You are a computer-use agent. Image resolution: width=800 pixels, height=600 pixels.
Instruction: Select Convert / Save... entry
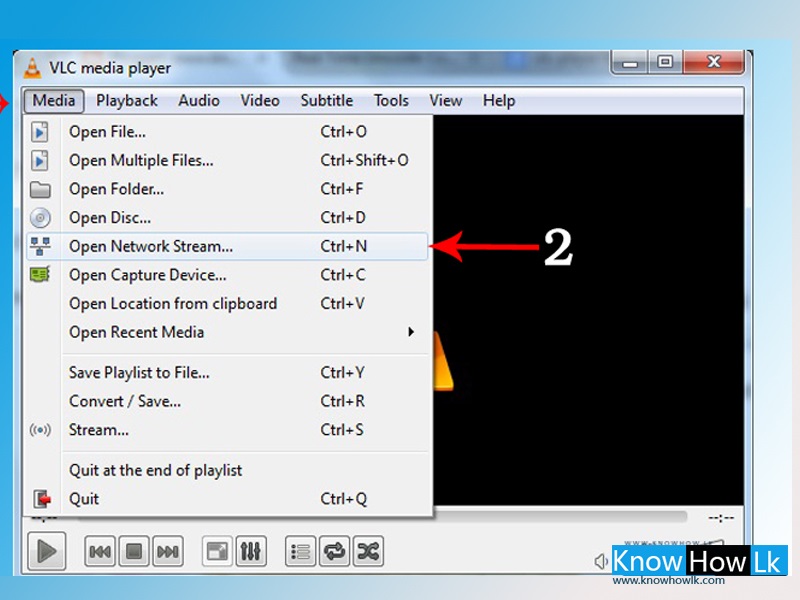(227, 401)
